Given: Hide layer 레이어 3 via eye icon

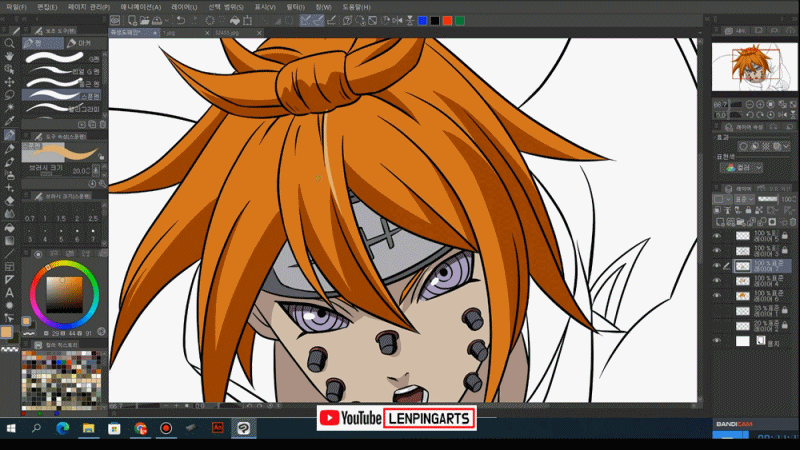Looking at the screenshot, I should click(717, 251).
